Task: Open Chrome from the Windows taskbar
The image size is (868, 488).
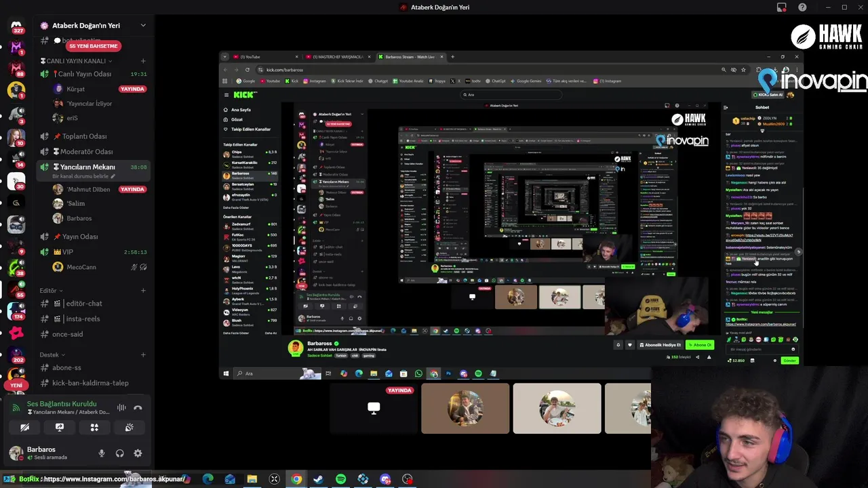Action: 296,479
